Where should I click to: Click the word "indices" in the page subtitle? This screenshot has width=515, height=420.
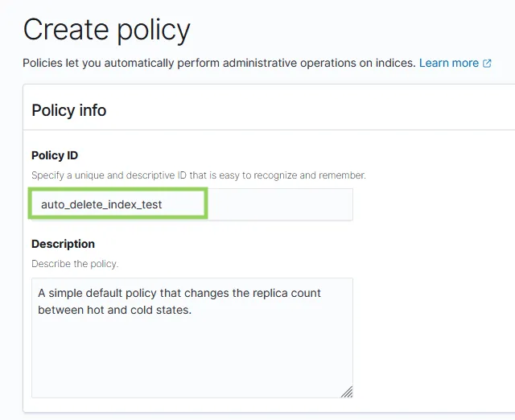click(x=394, y=63)
